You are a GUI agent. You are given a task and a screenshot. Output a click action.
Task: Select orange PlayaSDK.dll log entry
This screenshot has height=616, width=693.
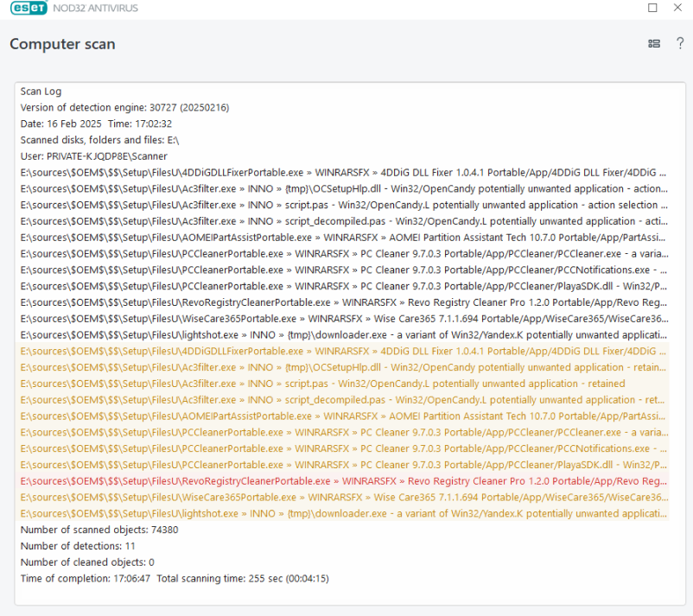tap(344, 465)
